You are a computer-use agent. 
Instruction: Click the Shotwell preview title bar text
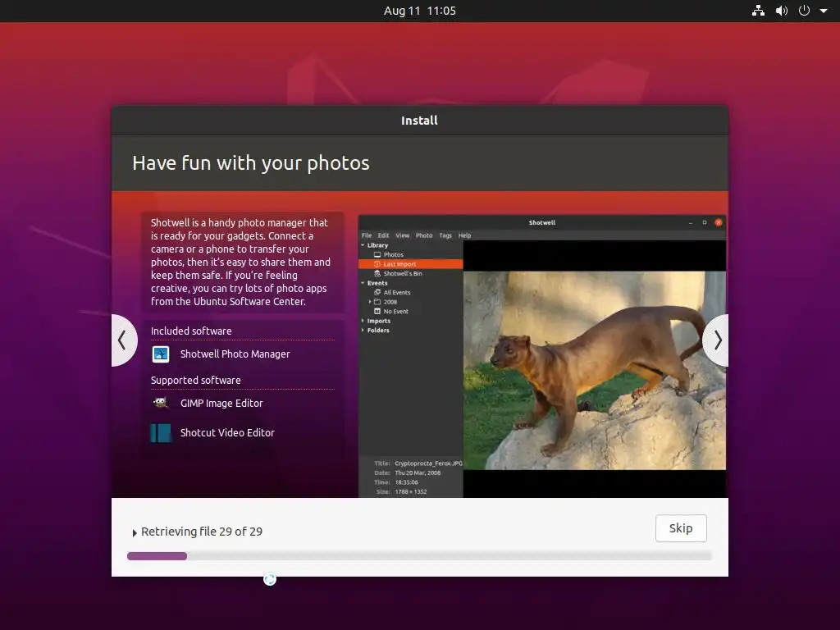coord(541,222)
